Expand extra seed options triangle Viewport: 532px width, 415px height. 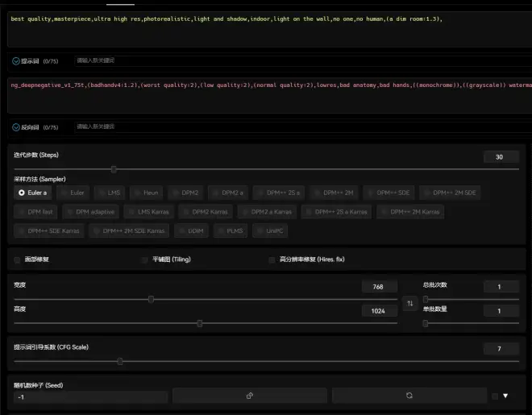pyautogui.click(x=505, y=396)
